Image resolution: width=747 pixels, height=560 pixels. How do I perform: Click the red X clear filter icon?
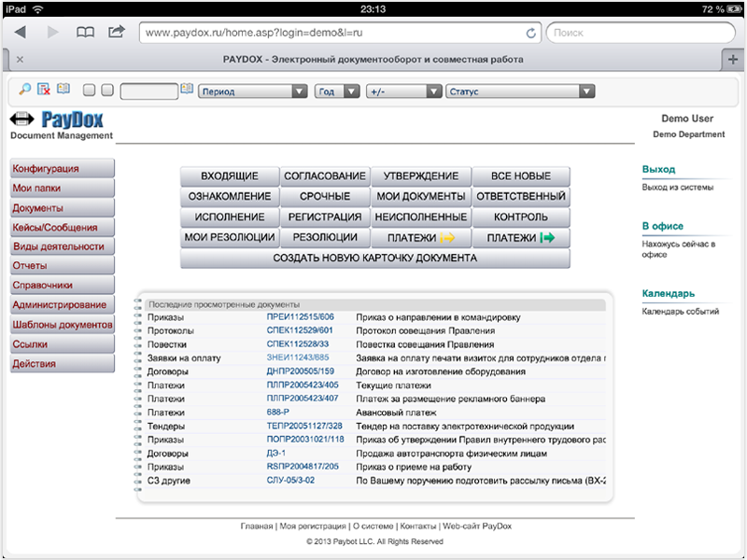click(x=44, y=91)
